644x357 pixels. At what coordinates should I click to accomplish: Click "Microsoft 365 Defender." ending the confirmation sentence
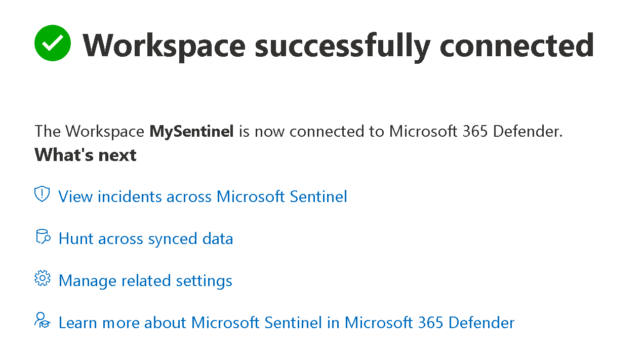(476, 132)
